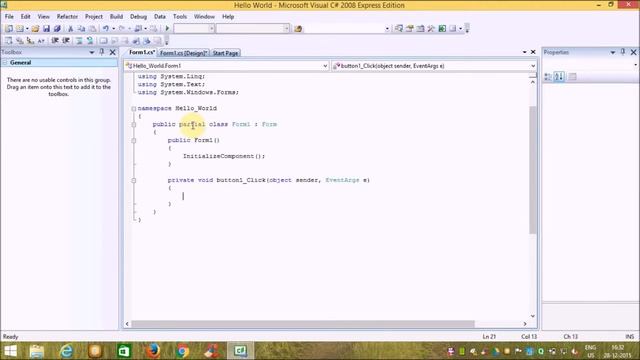This screenshot has height=360, width=640.
Task: Open the Refactor menu
Action: (67, 17)
